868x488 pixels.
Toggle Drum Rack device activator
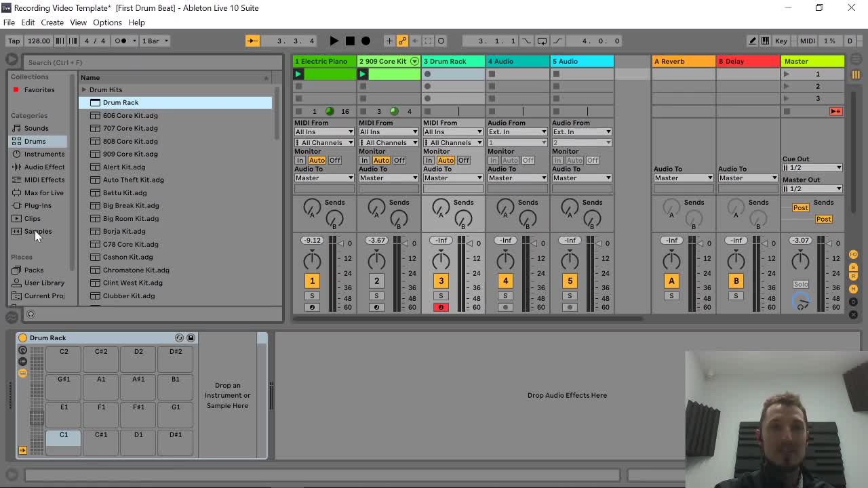click(22, 338)
